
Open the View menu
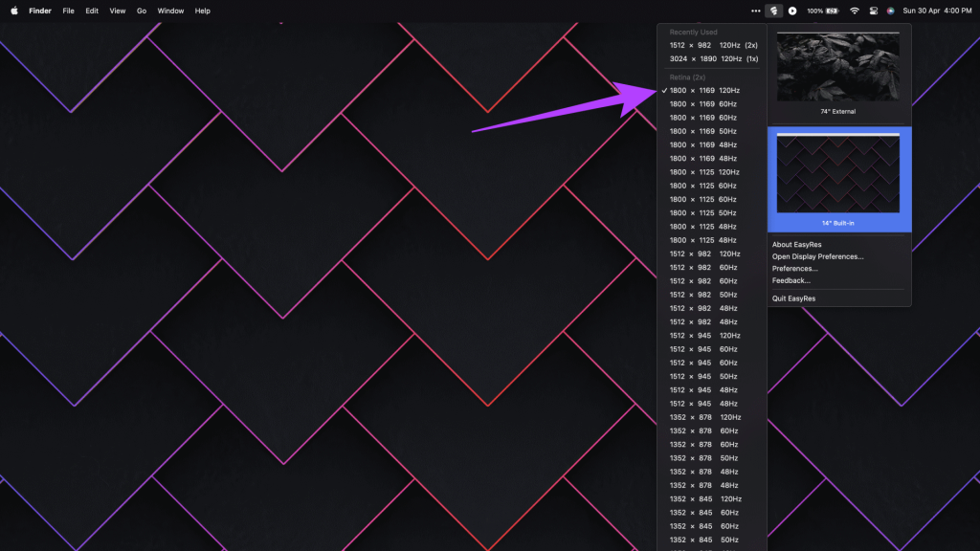pyautogui.click(x=118, y=11)
